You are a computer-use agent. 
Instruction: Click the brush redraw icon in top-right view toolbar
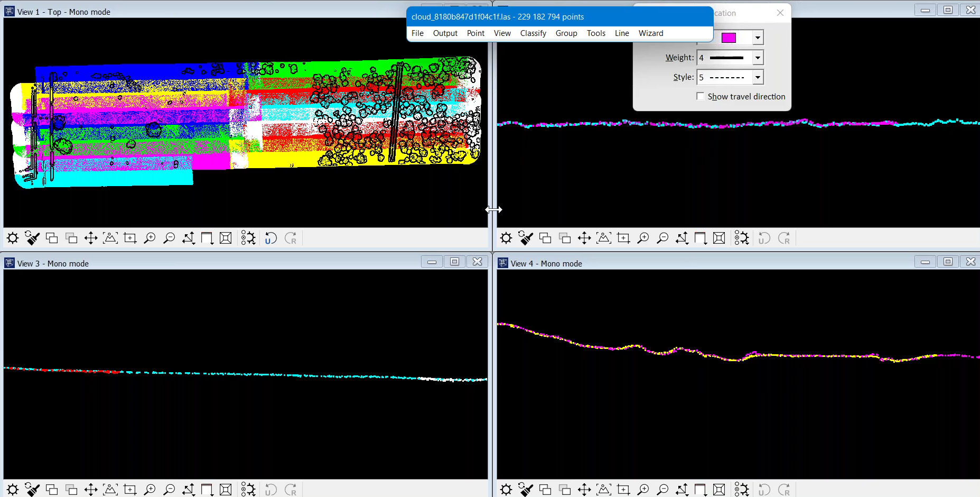coord(526,238)
